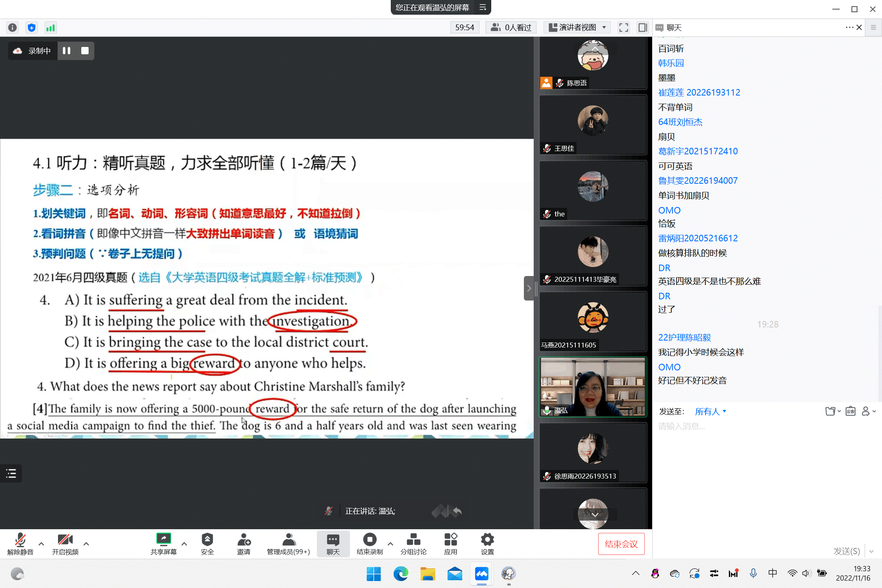Enter full screen mode icon

[623, 27]
